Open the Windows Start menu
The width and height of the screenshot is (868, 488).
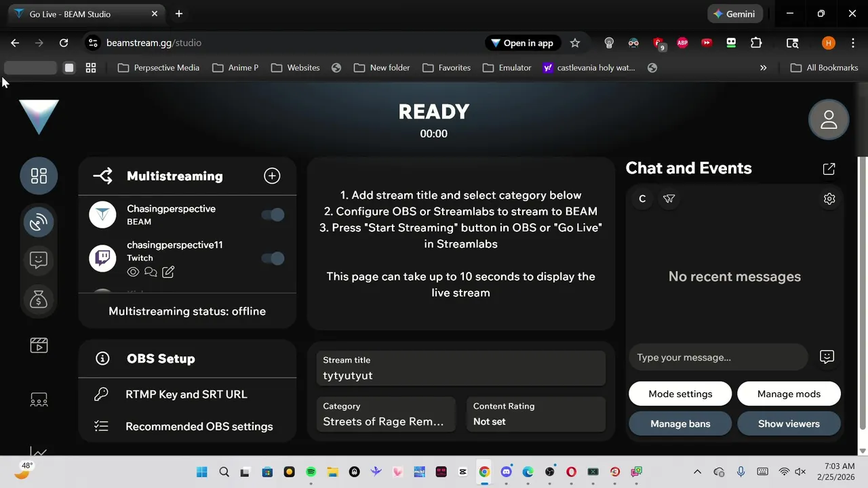[202, 472]
